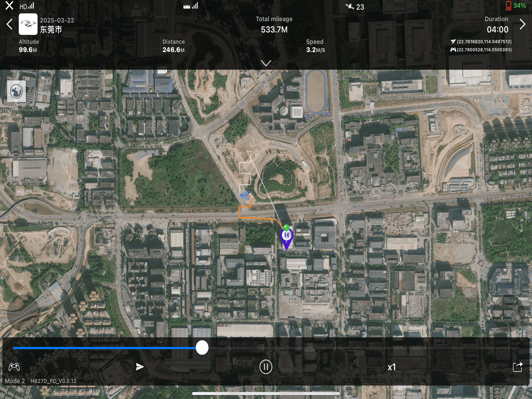The width and height of the screenshot is (532, 399).
Task: Go to previous flight record arrow
Action: coord(9,24)
